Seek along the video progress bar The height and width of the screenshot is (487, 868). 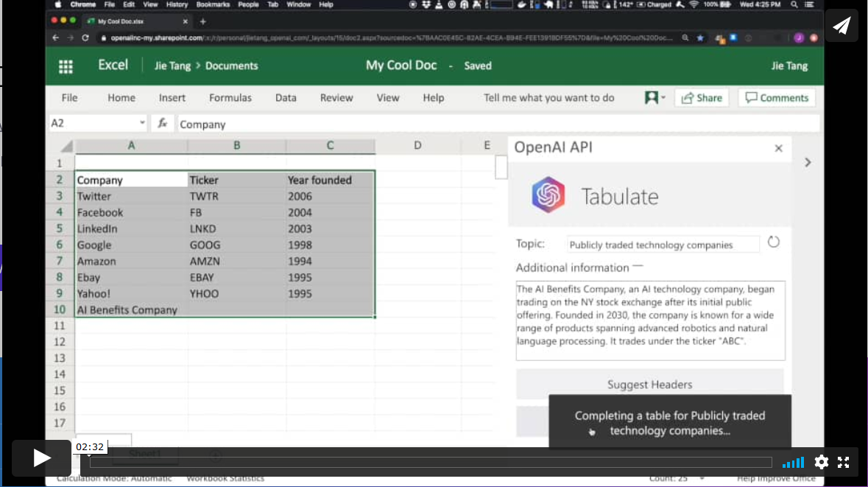431,462
